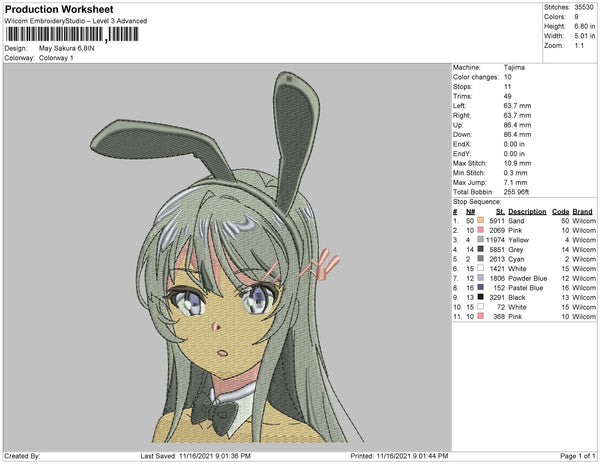Click the "Page 1 of 1" footer text

pyautogui.click(x=578, y=456)
